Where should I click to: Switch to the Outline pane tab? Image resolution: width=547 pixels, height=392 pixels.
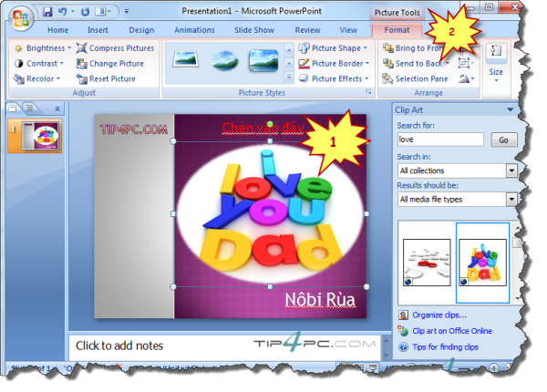(30, 108)
